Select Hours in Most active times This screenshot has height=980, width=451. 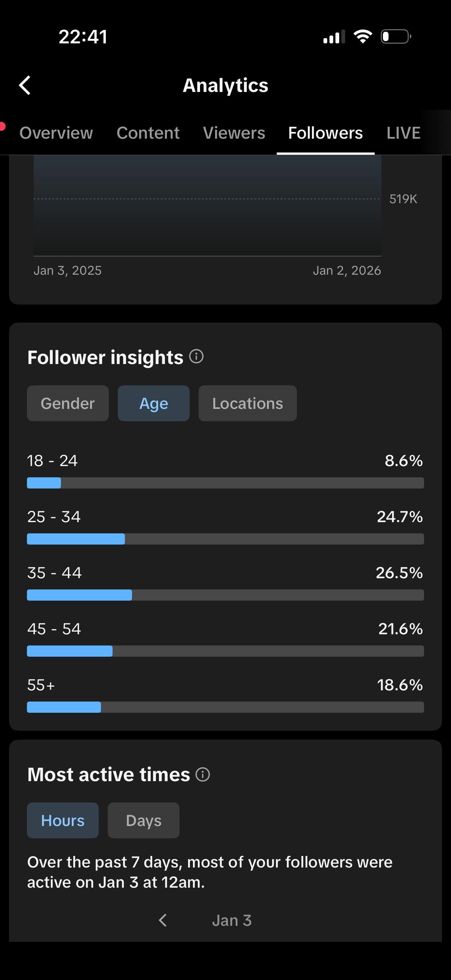pyautogui.click(x=63, y=821)
